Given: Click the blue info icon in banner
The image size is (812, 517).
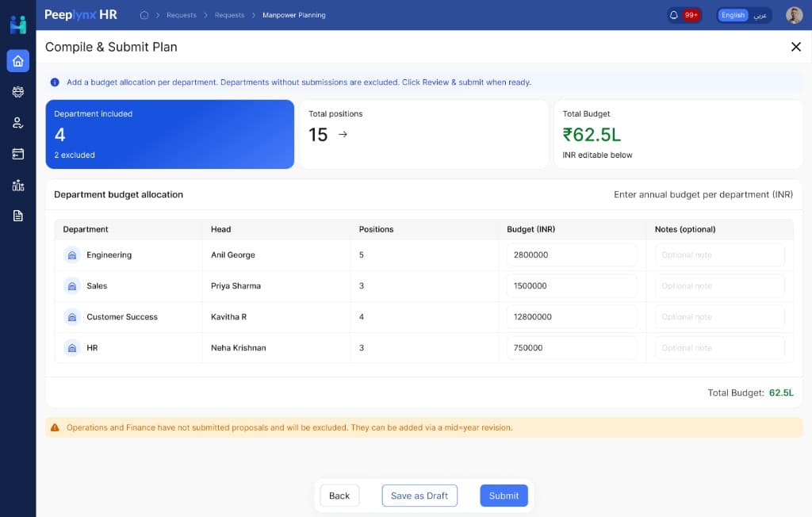Looking at the screenshot, I should [x=55, y=82].
